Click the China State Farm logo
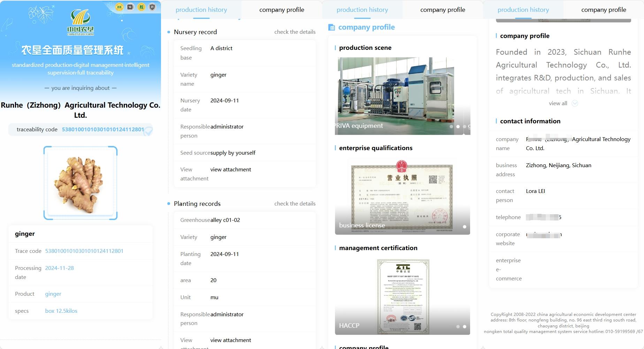644x349 pixels. click(80, 22)
